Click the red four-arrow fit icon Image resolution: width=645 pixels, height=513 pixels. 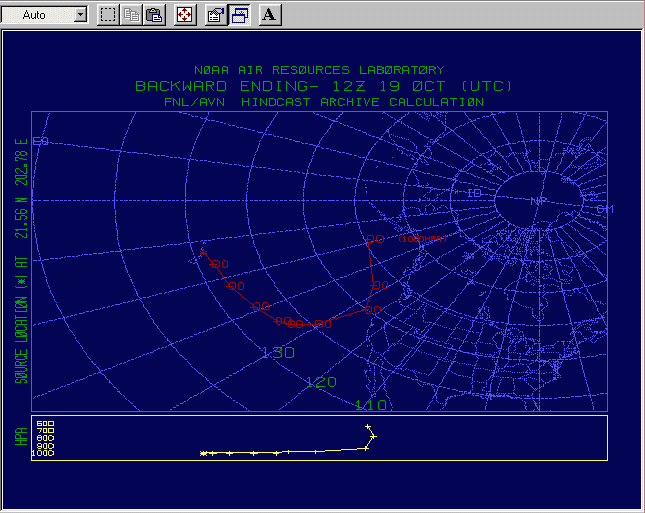click(x=185, y=15)
